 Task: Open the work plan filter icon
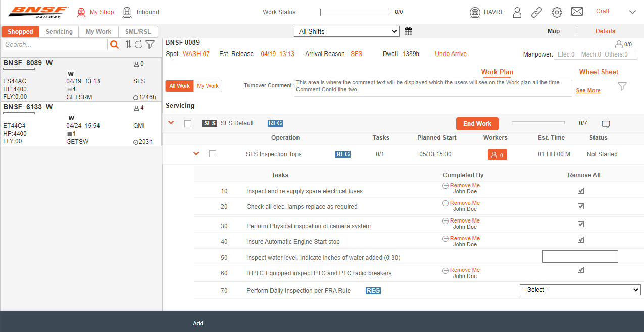point(622,86)
